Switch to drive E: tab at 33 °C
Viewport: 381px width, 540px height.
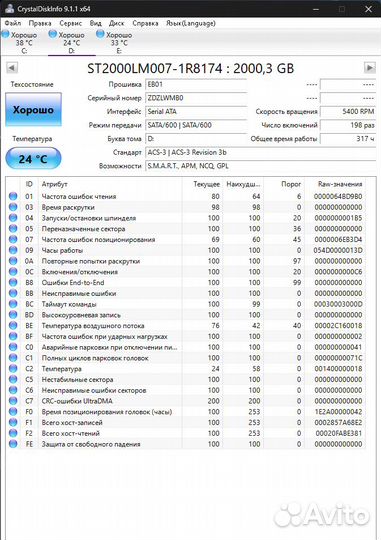pos(119,43)
